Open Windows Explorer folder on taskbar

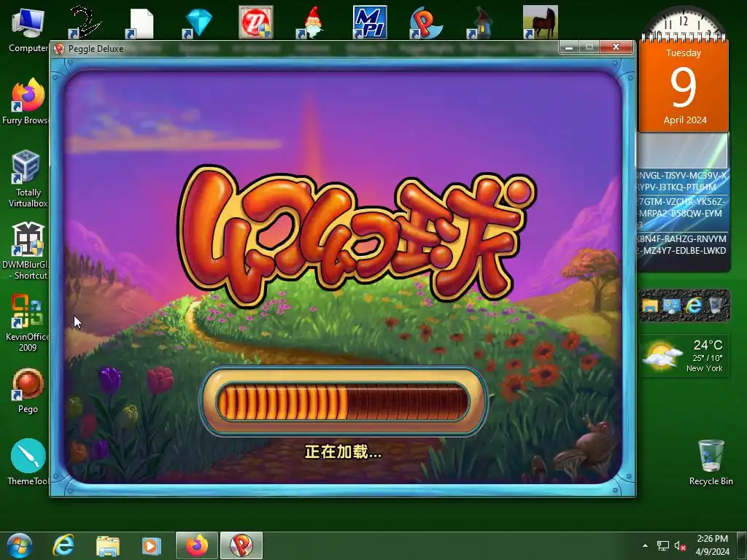coord(108,545)
